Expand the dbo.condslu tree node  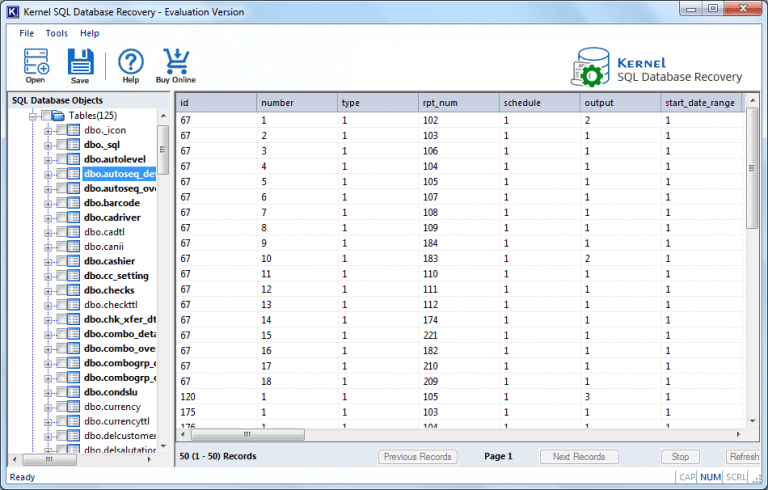coord(48,393)
